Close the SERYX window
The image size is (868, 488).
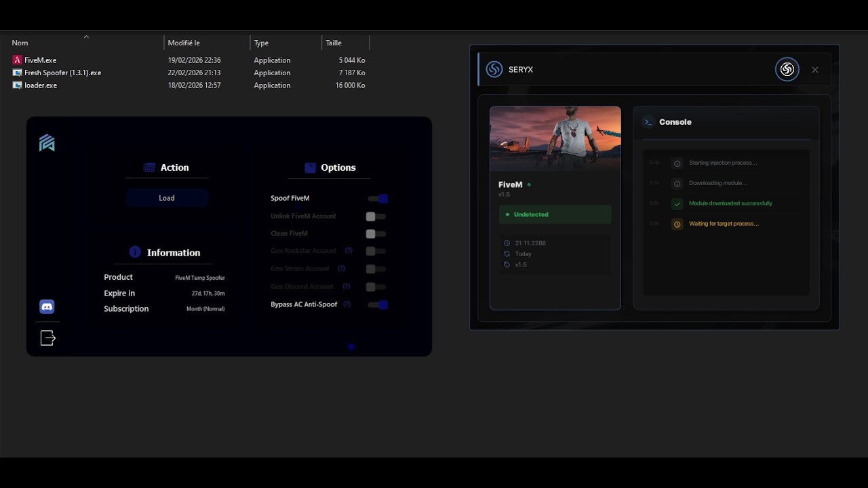815,70
